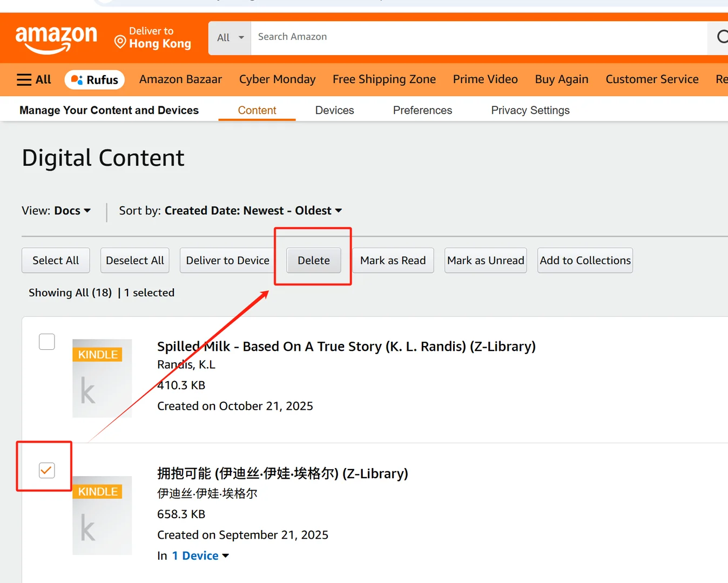Viewport: 728px width, 583px height.
Task: Click Deliver to Device
Action: (228, 260)
